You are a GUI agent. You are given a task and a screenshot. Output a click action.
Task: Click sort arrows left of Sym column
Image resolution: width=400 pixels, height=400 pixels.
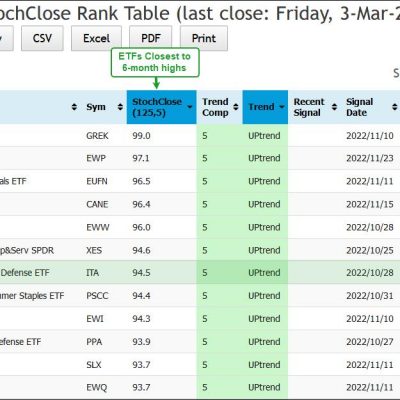74,107
